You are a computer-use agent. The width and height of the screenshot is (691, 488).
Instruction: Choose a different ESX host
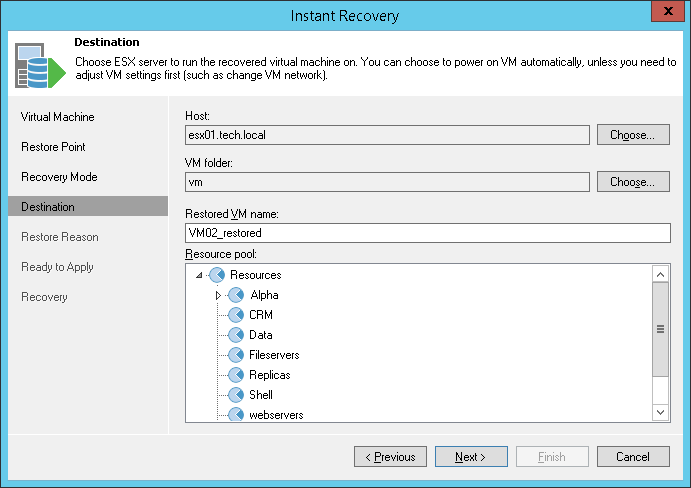coord(632,135)
